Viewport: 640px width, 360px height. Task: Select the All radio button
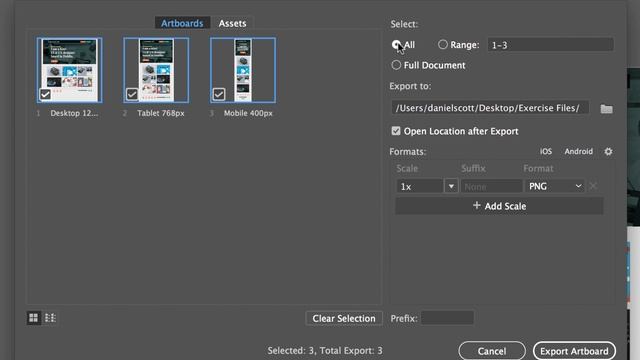point(396,44)
